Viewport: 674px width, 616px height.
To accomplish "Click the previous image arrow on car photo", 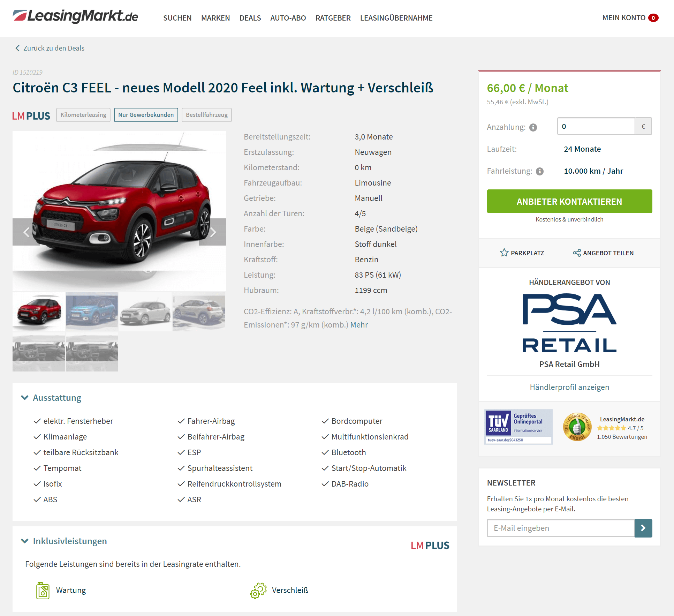I will 26,232.
